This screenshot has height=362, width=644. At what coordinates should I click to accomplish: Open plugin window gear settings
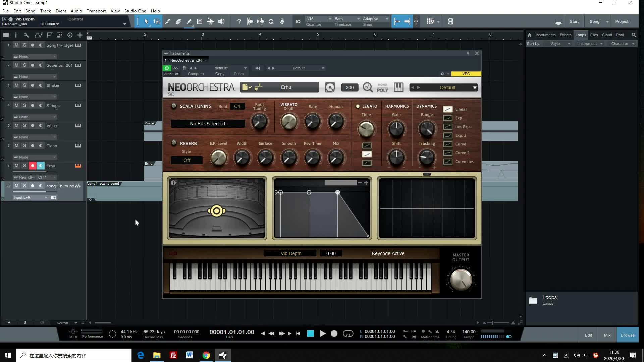point(442,74)
